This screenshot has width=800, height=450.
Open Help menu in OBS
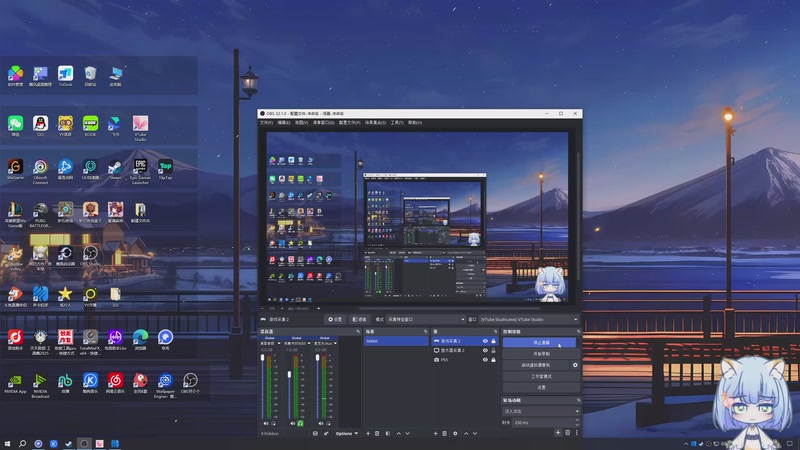415,123
